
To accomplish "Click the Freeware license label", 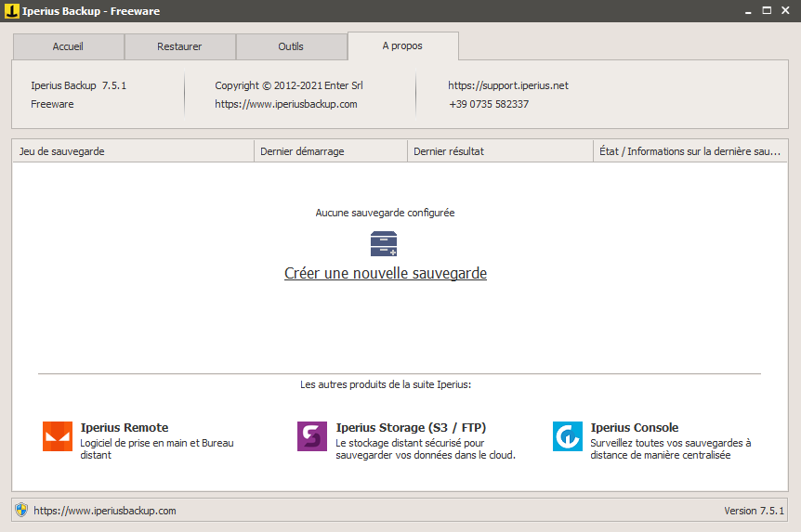I will (52, 104).
